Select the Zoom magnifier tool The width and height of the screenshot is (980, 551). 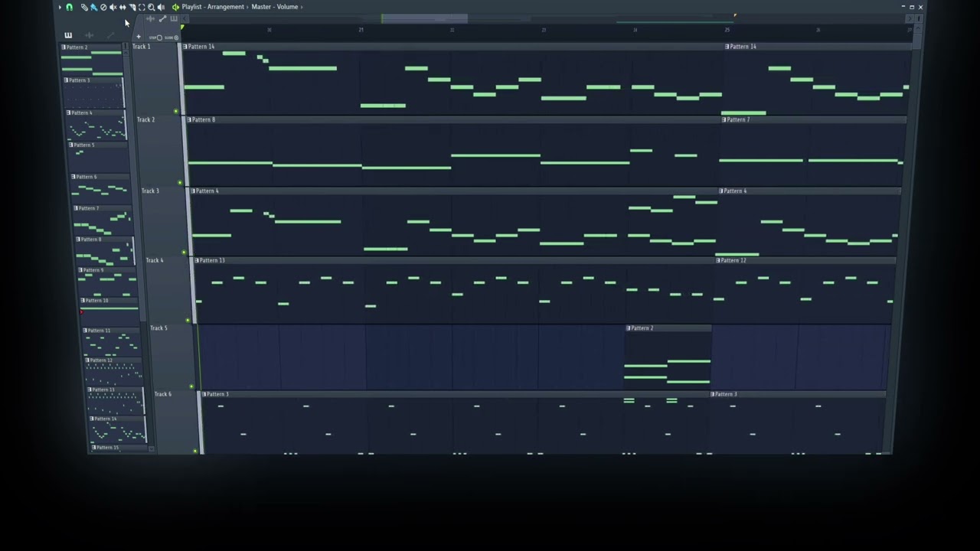click(152, 7)
